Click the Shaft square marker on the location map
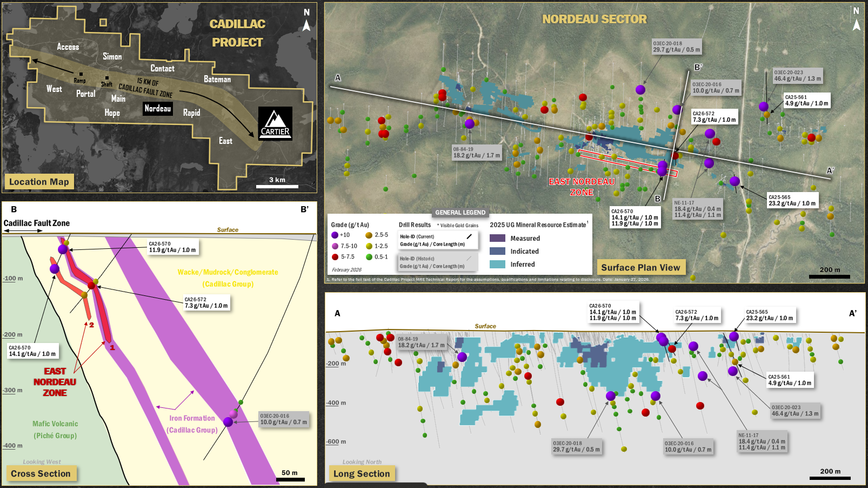868x488 pixels. [x=107, y=78]
